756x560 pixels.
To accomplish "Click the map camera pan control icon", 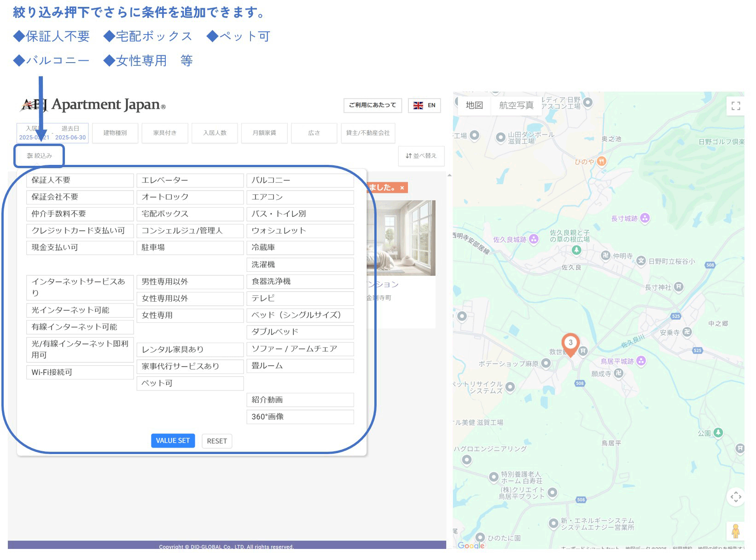I will click(x=735, y=496).
